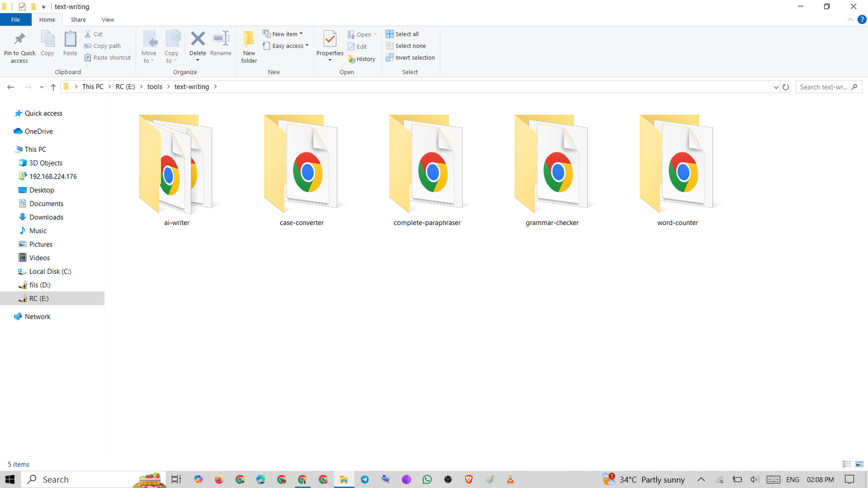Image resolution: width=868 pixels, height=488 pixels.
Task: Open WhatsApp from the taskbar
Action: (x=427, y=479)
